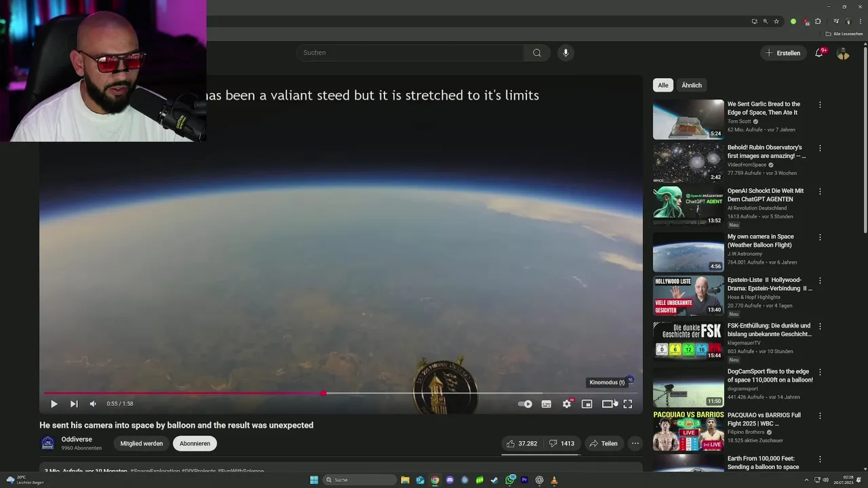Open PACQUIAO vs BARRIOS live stream
868x488 pixels.
[688, 431]
